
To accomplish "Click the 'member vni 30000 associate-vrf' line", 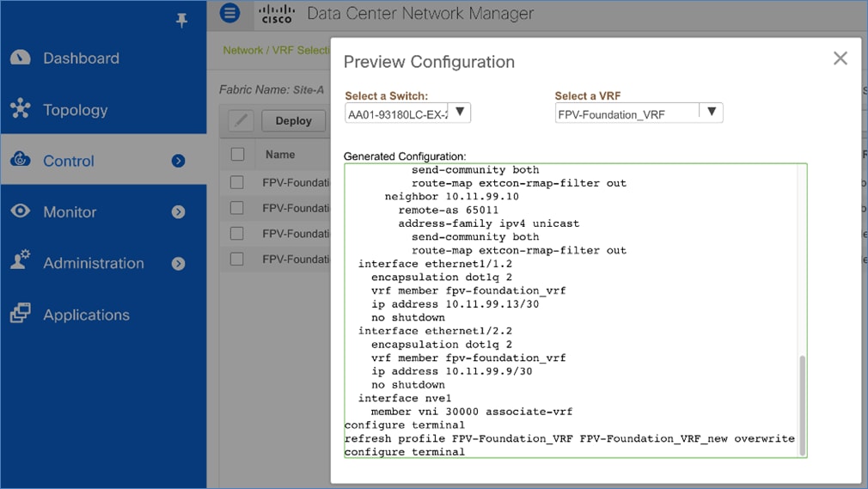I will (x=472, y=412).
